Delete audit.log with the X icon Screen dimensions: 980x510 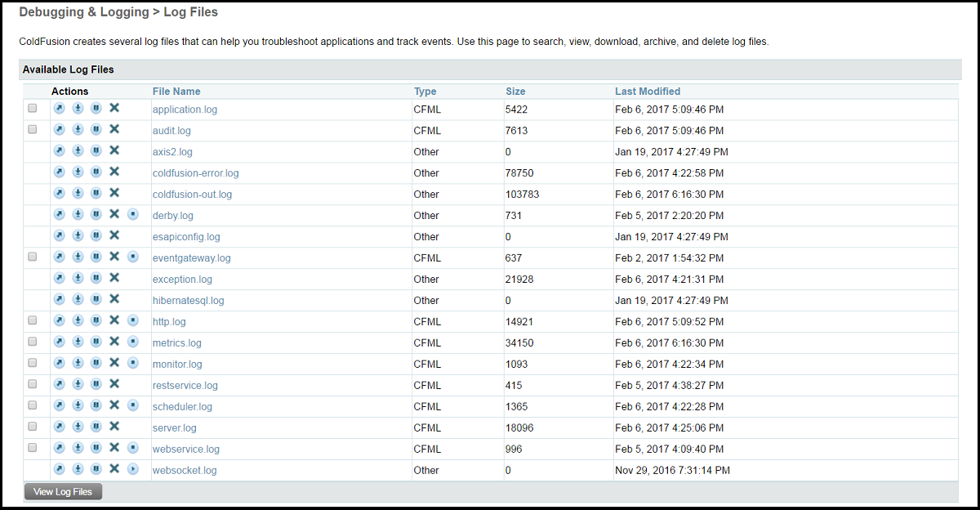pos(114,129)
